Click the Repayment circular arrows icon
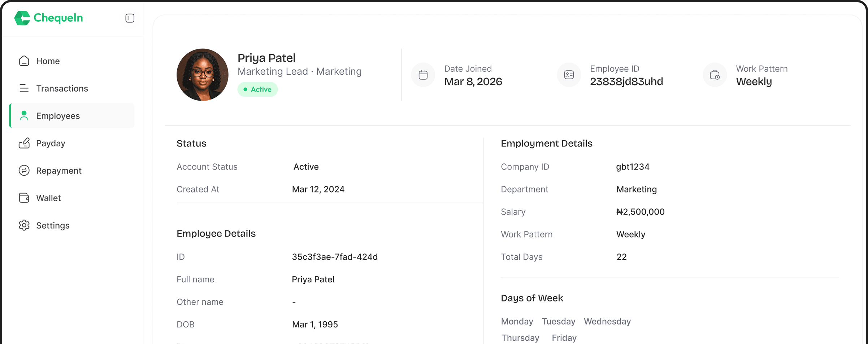The image size is (868, 344). tap(24, 171)
